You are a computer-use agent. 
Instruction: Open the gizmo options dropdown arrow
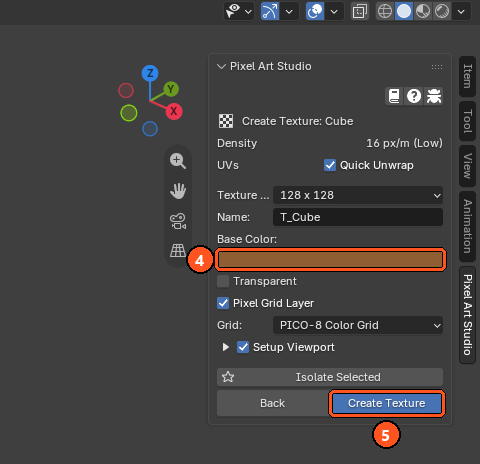289,12
